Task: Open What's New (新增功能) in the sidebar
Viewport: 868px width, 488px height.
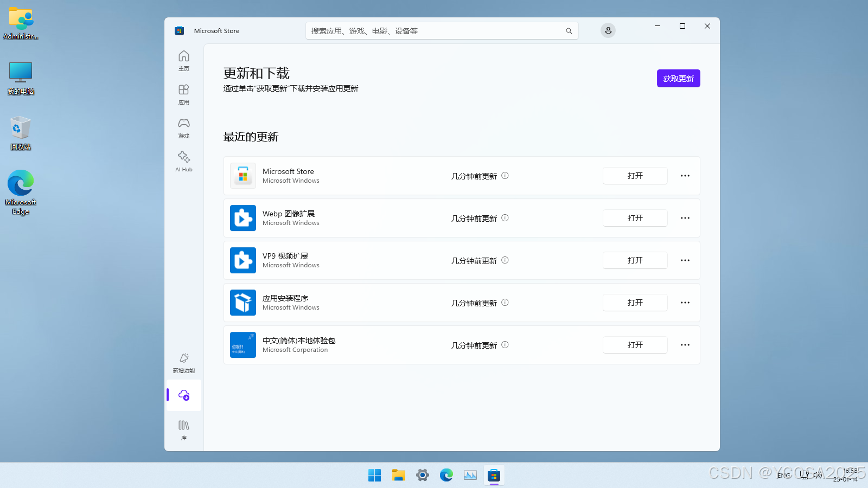Action: click(184, 363)
